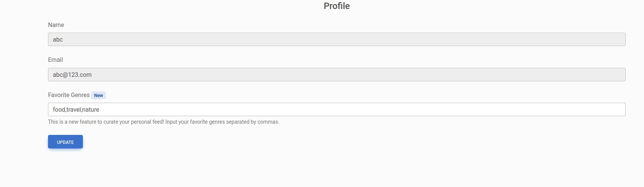The height and width of the screenshot is (187, 644).
Task: Place cursor on word travel in genres
Action: pyautogui.click(x=74, y=109)
